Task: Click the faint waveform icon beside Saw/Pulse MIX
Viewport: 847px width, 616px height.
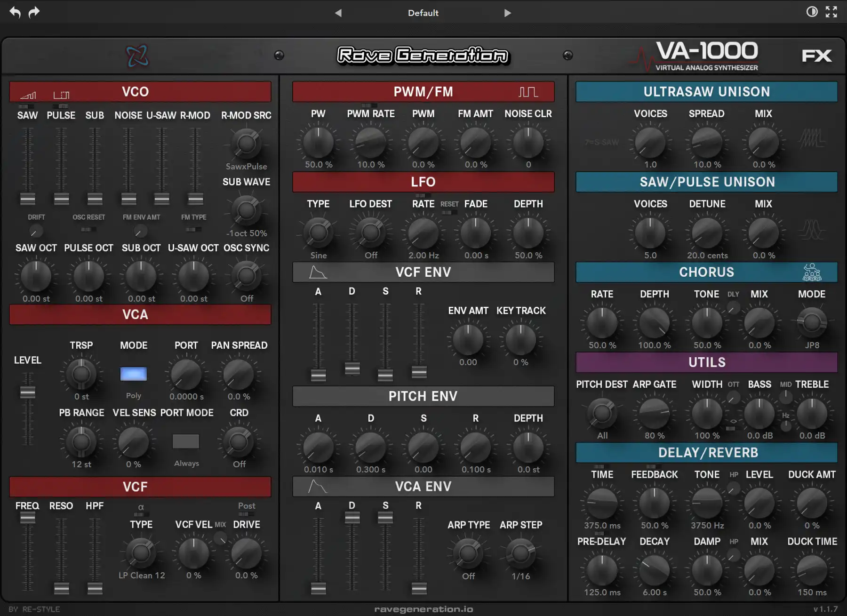Action: [812, 230]
